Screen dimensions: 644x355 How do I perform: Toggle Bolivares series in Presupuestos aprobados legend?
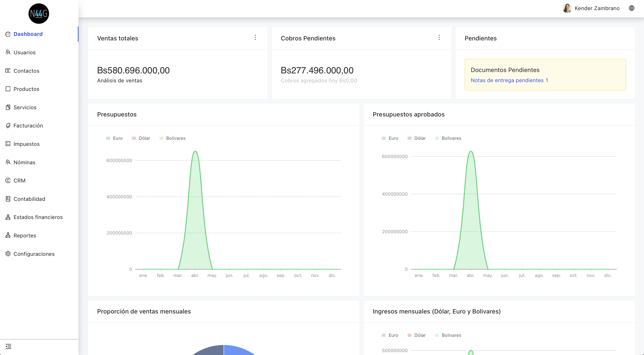(448, 138)
